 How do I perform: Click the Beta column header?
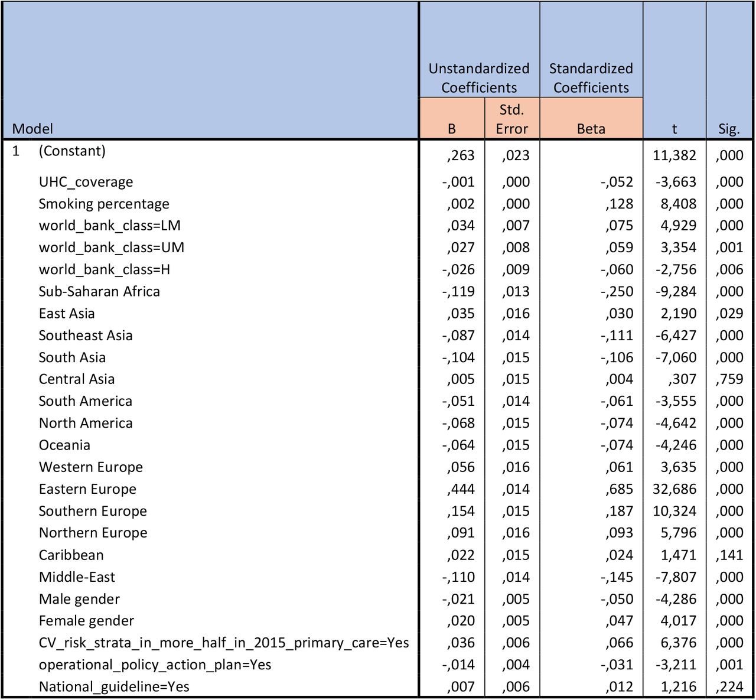pos(591,129)
